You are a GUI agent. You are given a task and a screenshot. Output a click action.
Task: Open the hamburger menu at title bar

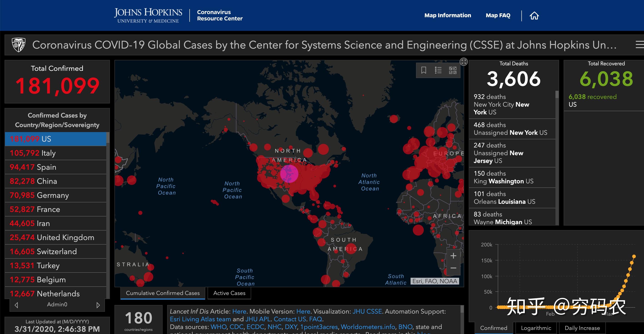(x=639, y=45)
